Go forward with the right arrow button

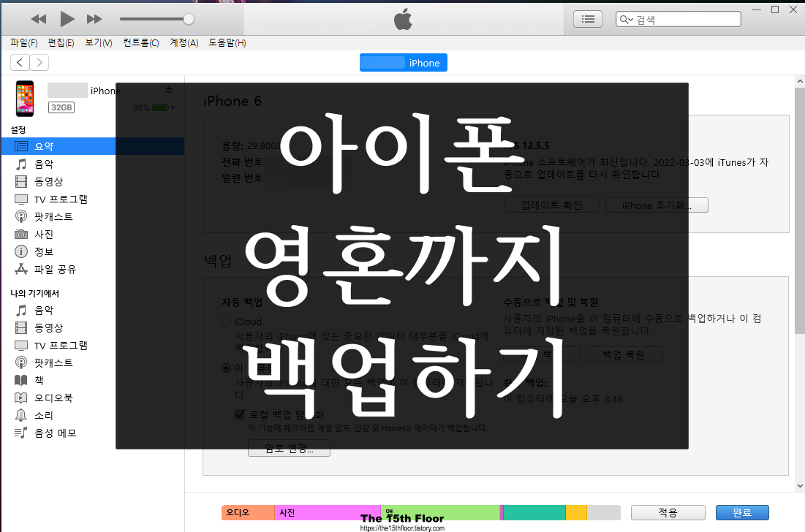pyautogui.click(x=39, y=63)
